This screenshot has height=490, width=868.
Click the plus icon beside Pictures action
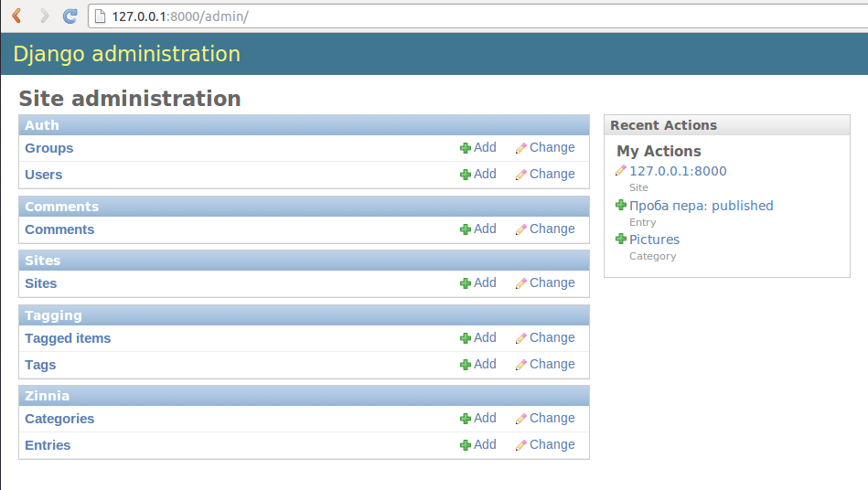pyautogui.click(x=621, y=239)
